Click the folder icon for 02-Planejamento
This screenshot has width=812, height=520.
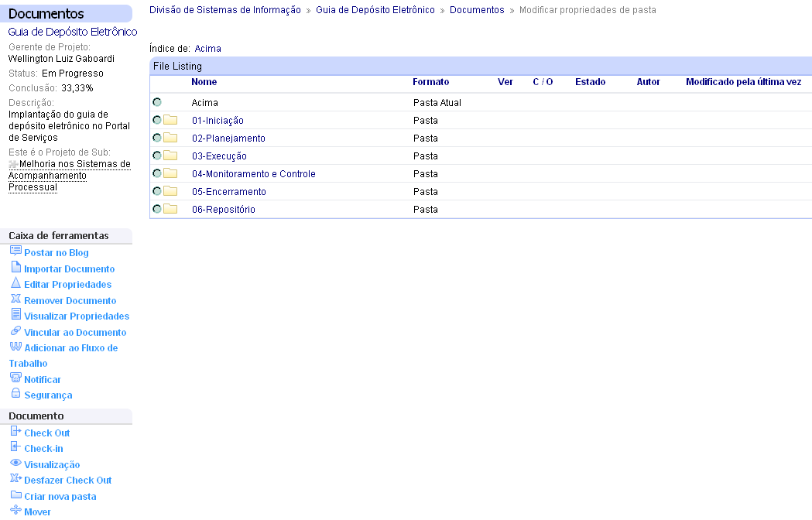pyautogui.click(x=170, y=138)
